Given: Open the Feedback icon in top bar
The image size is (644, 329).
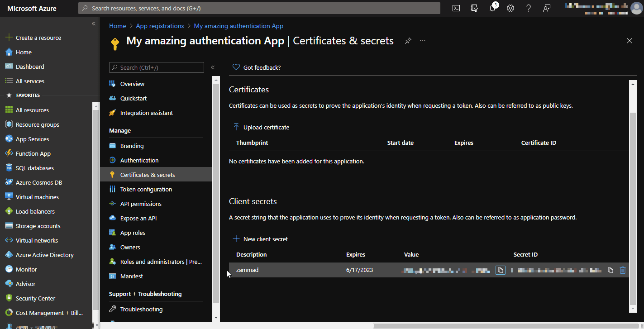Looking at the screenshot, I should click(x=547, y=8).
